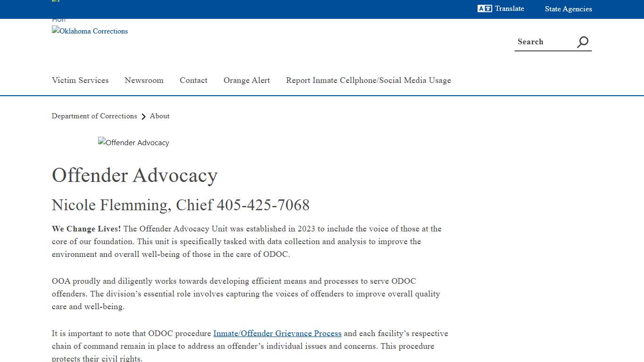Viewport: 644px width, 362px height.
Task: Select the Orange Alert menu entry
Action: [247, 80]
